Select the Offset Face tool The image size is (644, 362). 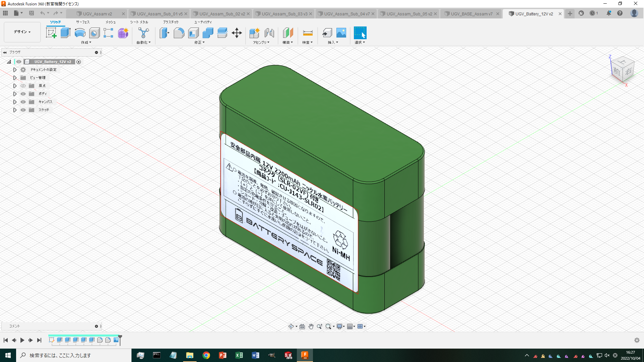tap(222, 33)
